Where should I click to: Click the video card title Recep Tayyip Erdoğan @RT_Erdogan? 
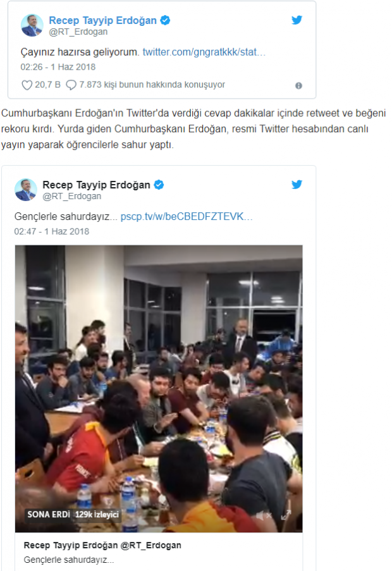pyautogui.click(x=102, y=545)
